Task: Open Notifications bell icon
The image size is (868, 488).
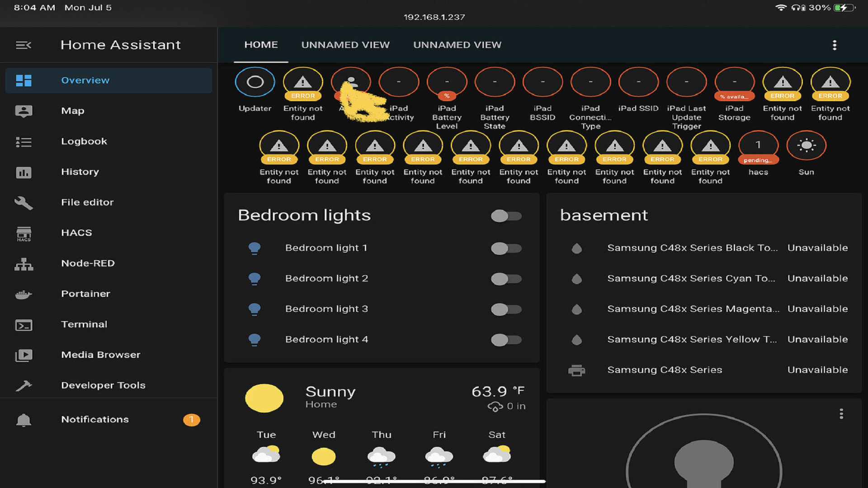Action: coord(24,420)
